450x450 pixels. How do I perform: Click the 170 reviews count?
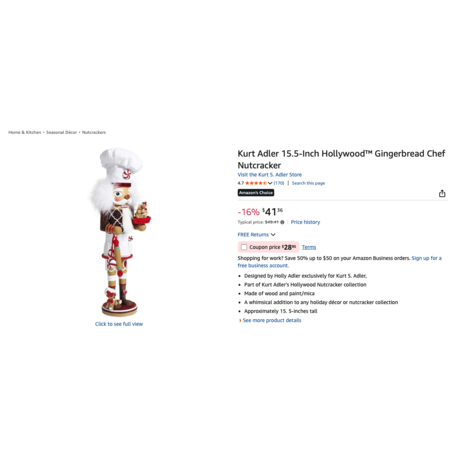[279, 183]
